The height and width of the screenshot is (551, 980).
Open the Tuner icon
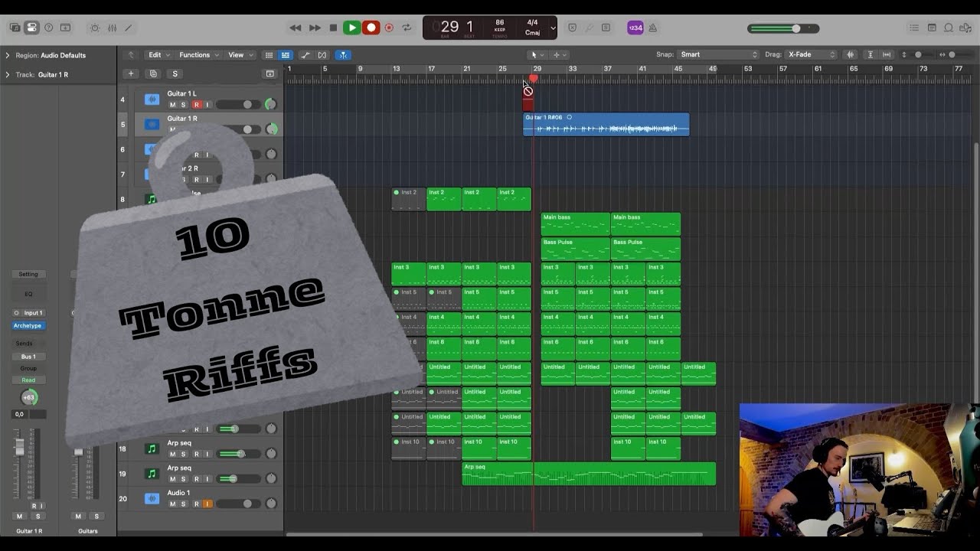tap(589, 28)
